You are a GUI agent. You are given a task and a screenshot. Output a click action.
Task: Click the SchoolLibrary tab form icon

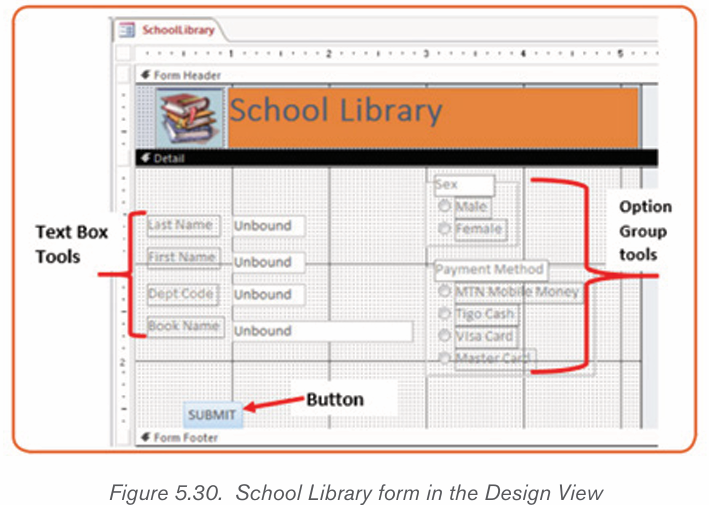127,30
